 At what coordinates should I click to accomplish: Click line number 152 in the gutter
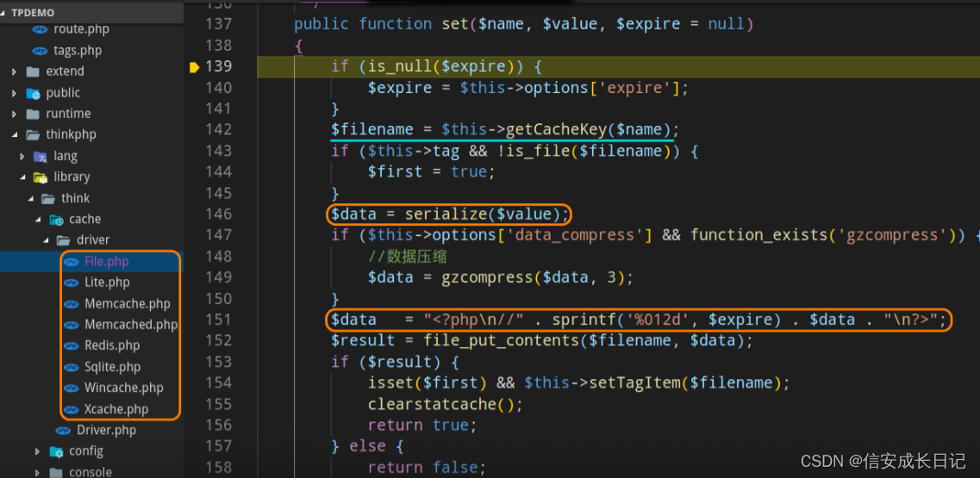218,340
